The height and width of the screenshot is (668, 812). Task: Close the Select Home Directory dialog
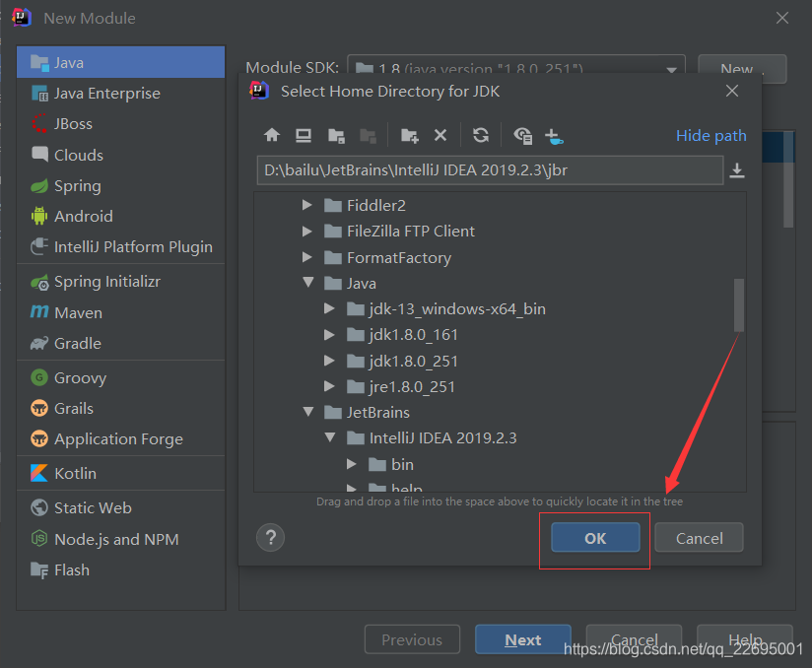coord(732,92)
